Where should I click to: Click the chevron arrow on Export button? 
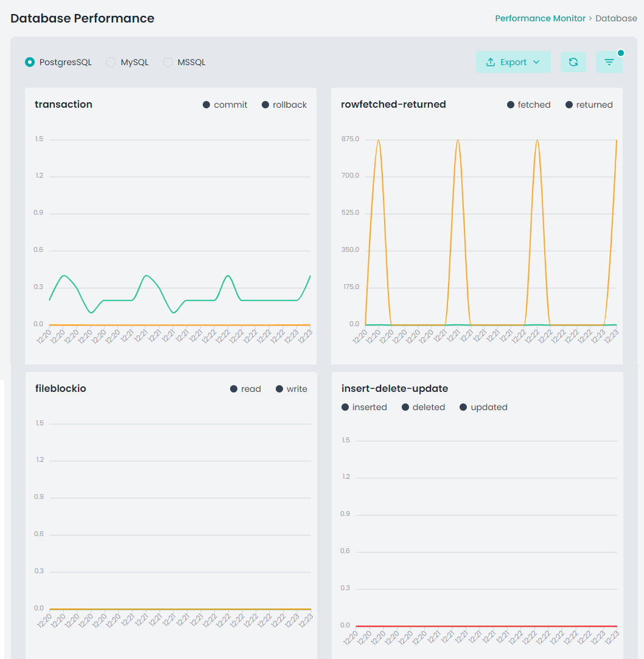click(x=536, y=62)
